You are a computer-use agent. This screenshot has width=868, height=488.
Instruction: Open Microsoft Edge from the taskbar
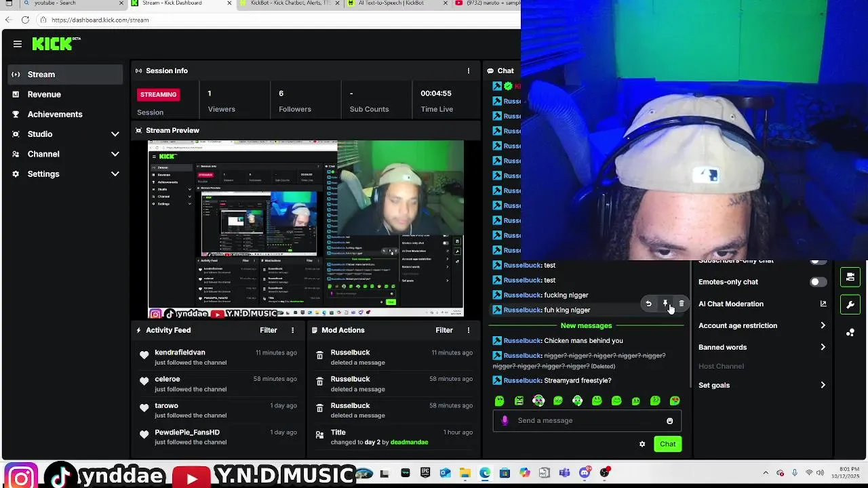coord(485,473)
